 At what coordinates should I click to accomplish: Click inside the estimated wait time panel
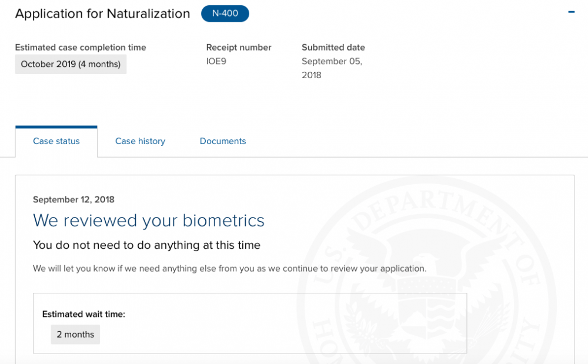[x=250, y=323]
